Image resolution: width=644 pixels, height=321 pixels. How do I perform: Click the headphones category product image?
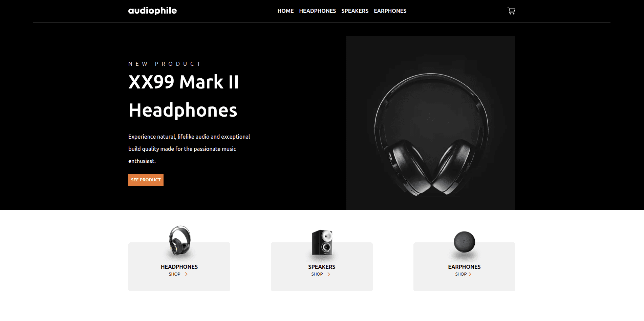pyautogui.click(x=179, y=241)
